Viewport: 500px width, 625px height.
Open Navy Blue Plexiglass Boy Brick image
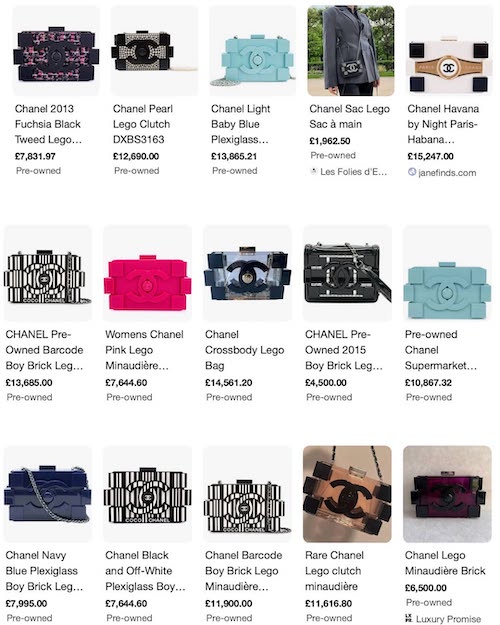pos(48,494)
